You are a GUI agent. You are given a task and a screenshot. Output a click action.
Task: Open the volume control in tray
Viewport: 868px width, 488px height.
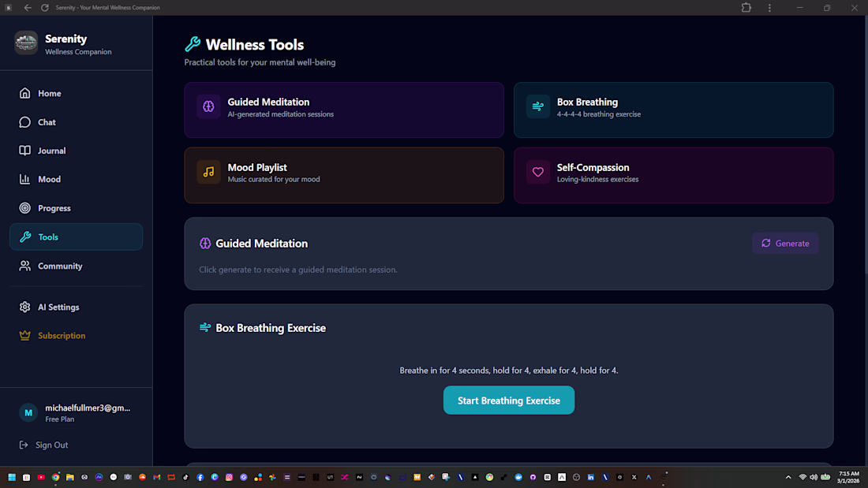(814, 477)
